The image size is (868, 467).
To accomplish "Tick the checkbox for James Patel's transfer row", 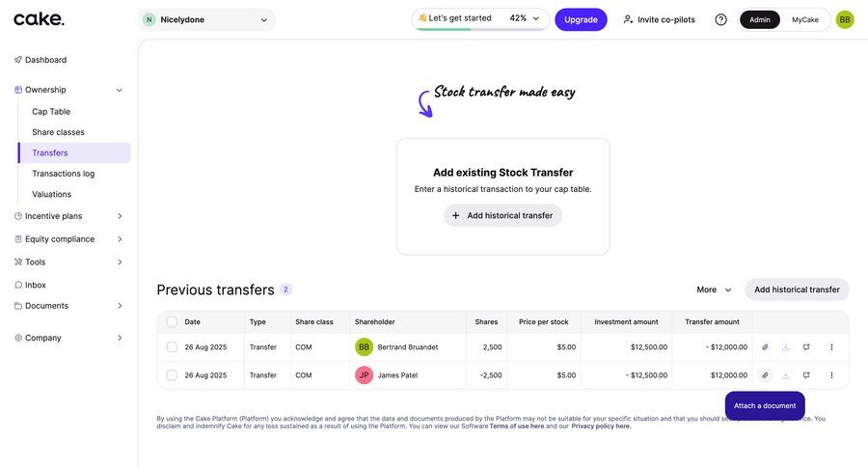I will (172, 375).
